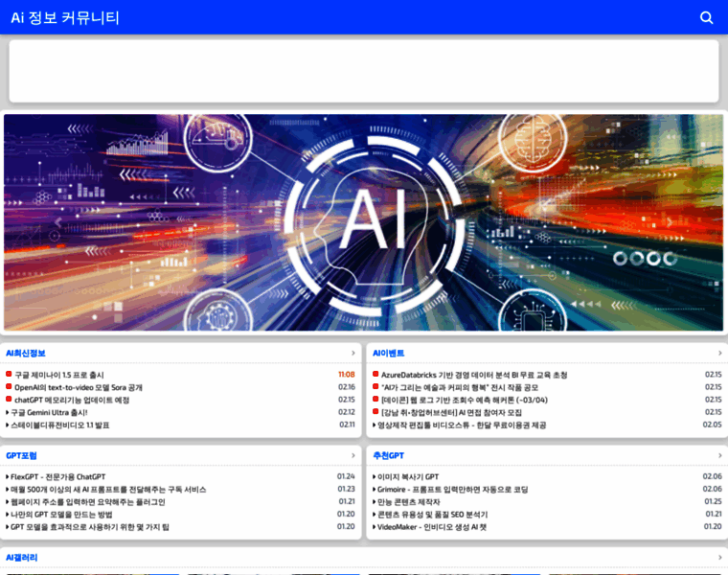This screenshot has height=575, width=728.
Task: Open post OpenAI의 text-to-video 모델 Sora 공개
Action: (78, 387)
